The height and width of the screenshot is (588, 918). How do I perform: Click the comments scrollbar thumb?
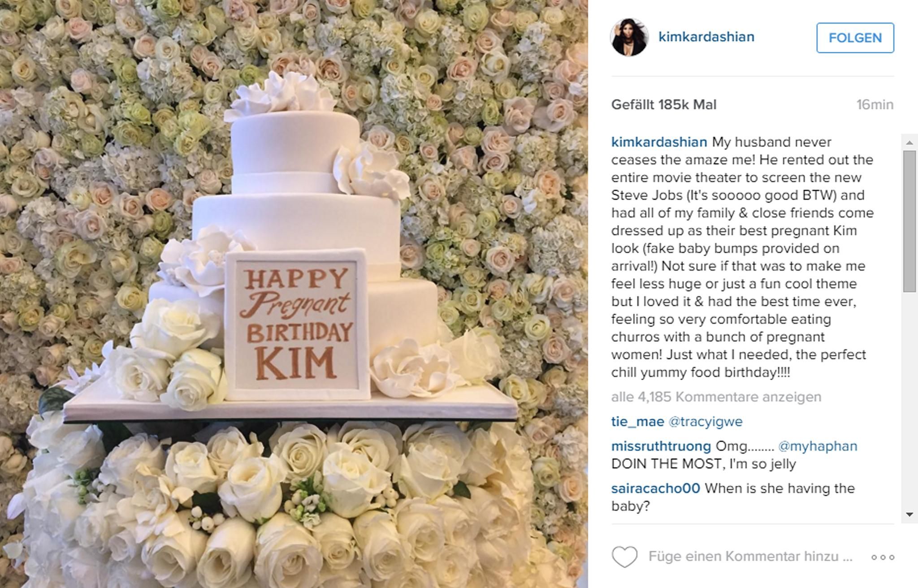pyautogui.click(x=909, y=221)
